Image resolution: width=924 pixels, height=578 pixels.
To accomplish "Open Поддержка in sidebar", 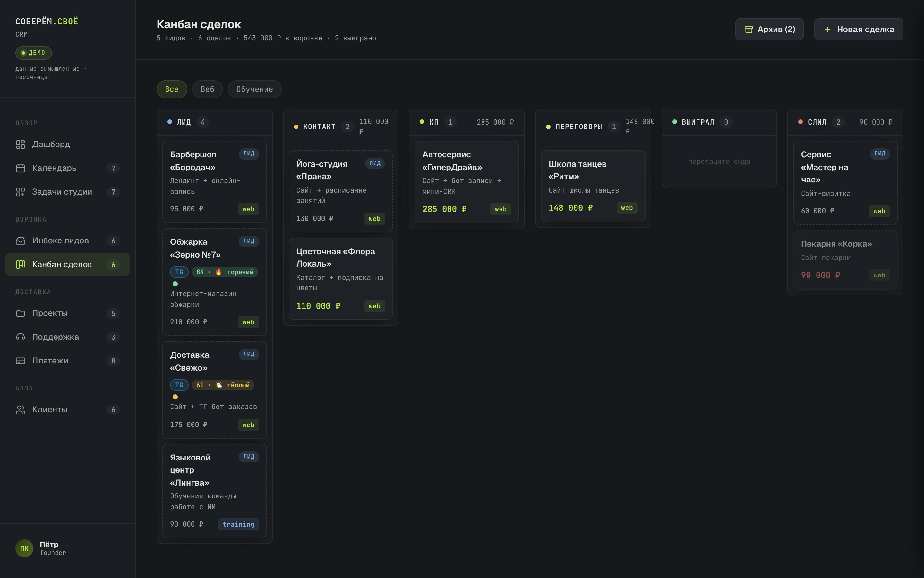I will coord(68,337).
